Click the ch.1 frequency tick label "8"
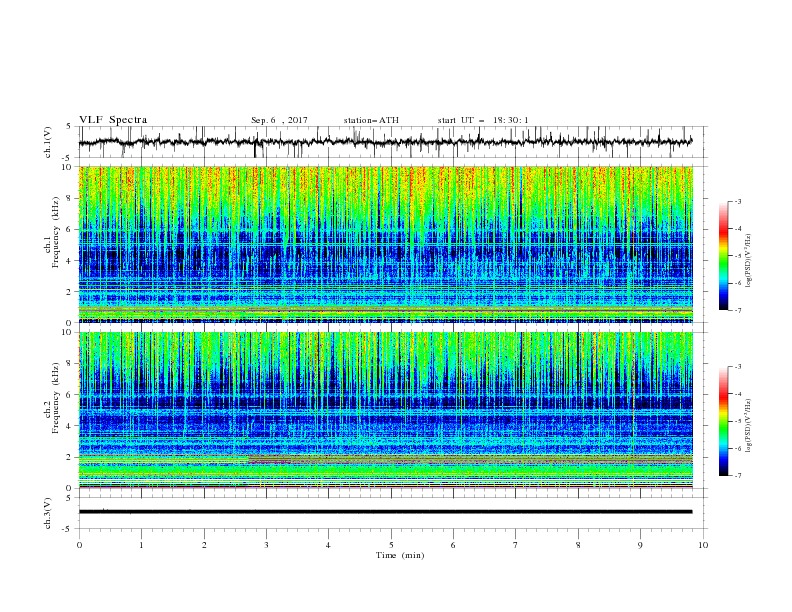This screenshot has width=792, height=612. (70, 198)
